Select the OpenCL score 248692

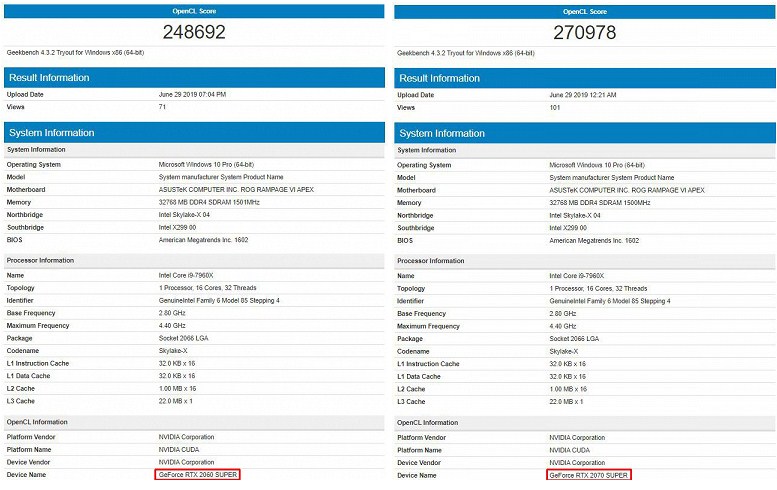click(194, 32)
